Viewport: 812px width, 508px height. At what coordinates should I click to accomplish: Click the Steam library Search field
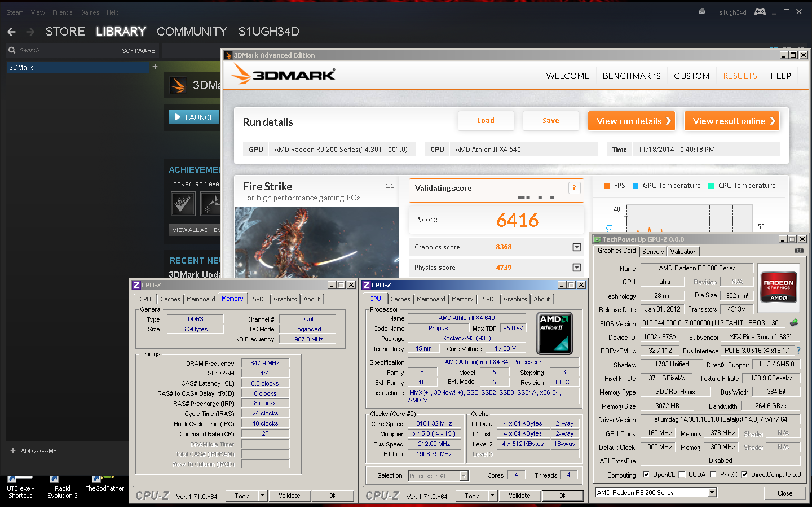coord(62,50)
